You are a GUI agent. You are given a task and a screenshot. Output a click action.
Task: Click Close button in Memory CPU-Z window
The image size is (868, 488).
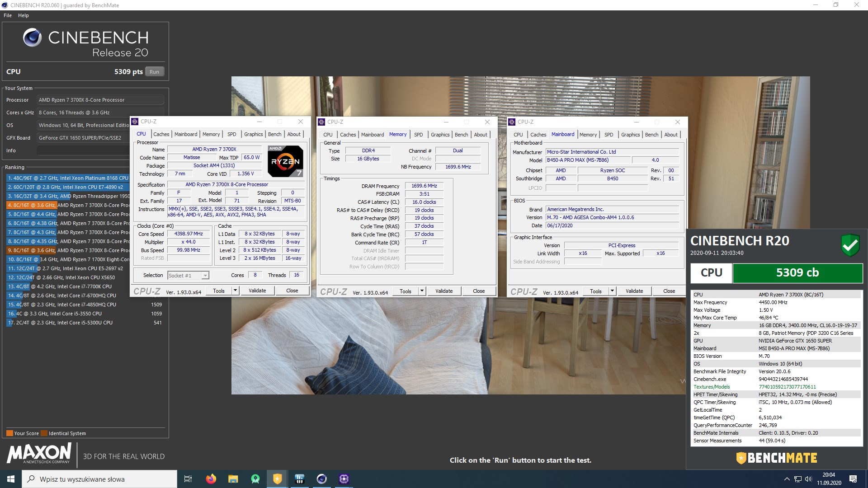coord(479,291)
